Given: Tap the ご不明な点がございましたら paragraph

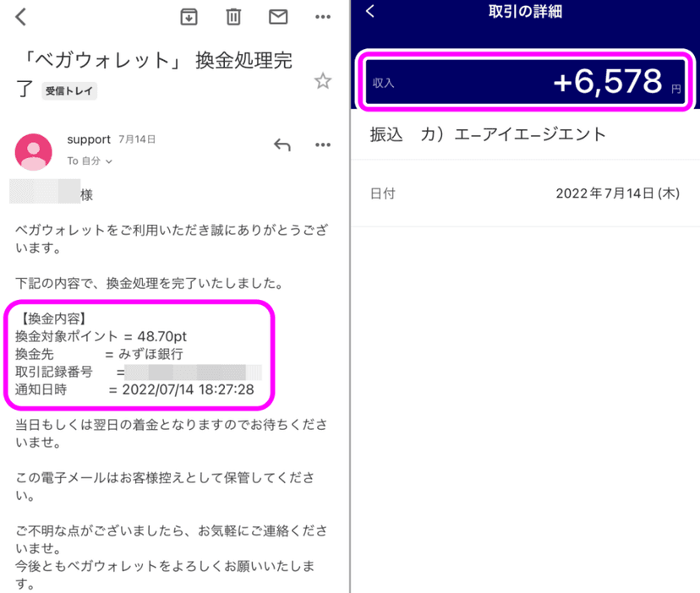Looking at the screenshot, I should tap(172, 540).
